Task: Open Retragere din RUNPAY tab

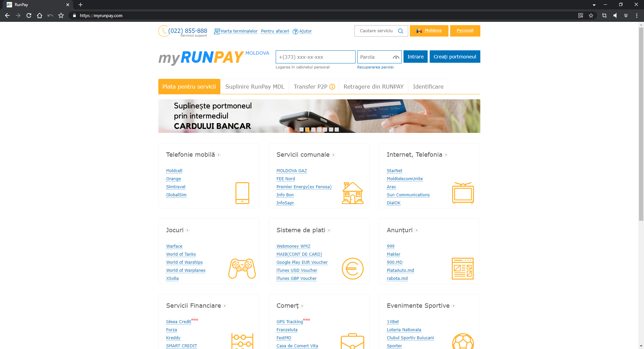Action: [x=374, y=87]
